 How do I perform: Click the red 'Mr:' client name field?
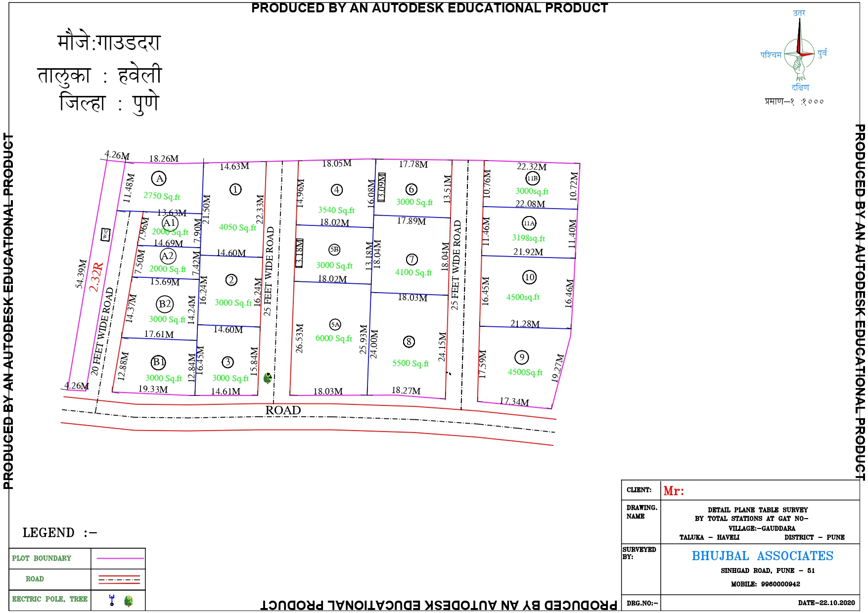(674, 491)
